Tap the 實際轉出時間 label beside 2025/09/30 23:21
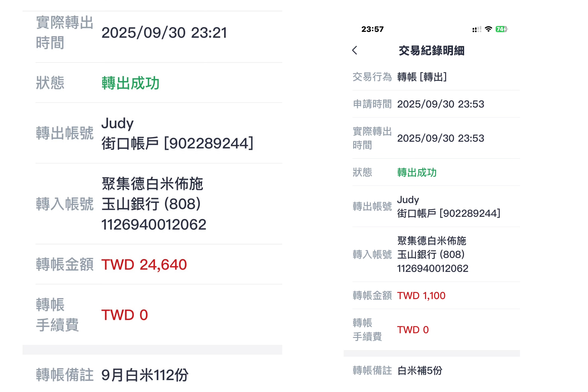This screenshot has width=588, height=392. (65, 33)
